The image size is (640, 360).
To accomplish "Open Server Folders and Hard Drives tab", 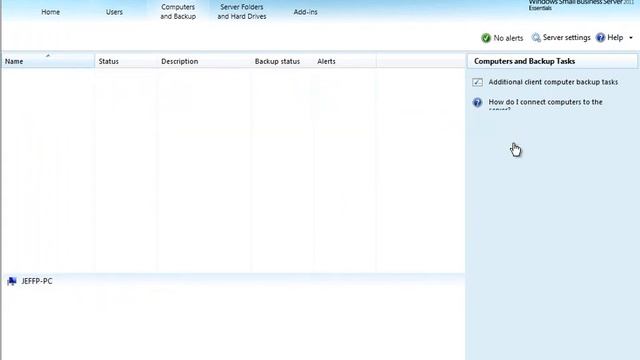I will pyautogui.click(x=242, y=11).
